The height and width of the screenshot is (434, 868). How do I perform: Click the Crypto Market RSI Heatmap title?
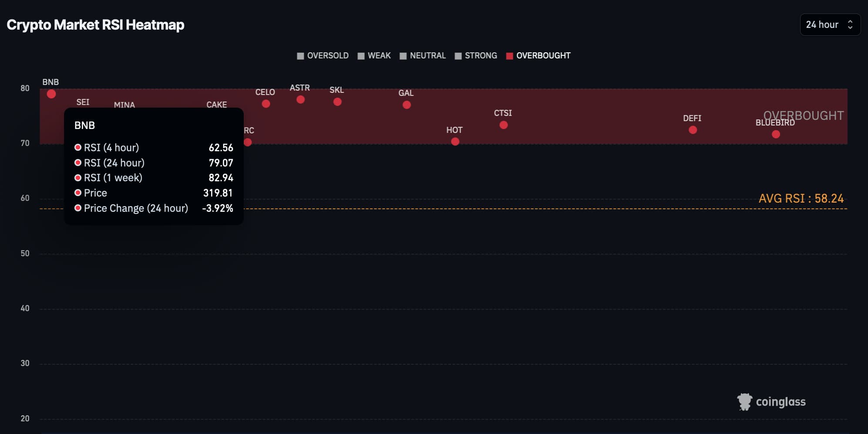pyautogui.click(x=95, y=25)
